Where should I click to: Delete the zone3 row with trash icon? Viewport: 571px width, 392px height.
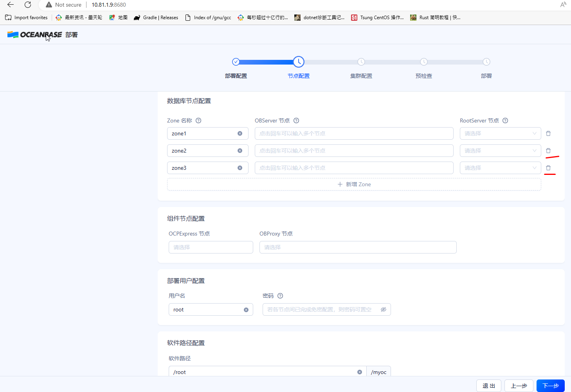pos(548,168)
